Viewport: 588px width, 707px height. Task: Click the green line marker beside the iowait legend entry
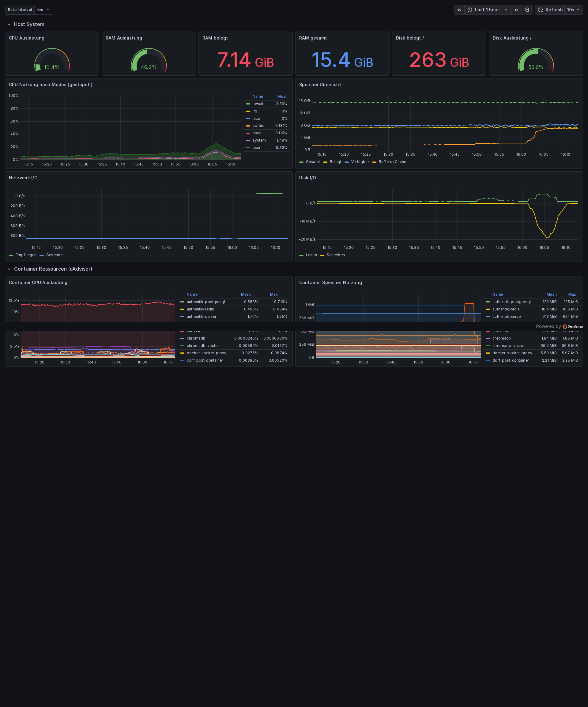tap(248, 104)
